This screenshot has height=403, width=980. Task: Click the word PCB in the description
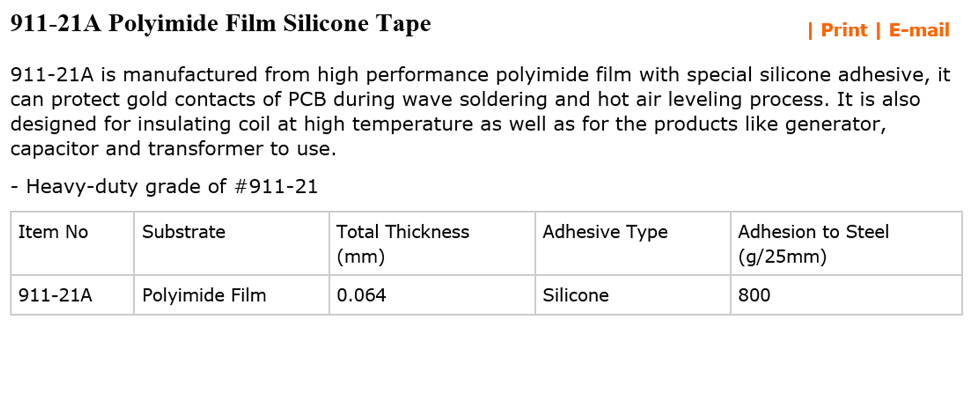(307, 99)
